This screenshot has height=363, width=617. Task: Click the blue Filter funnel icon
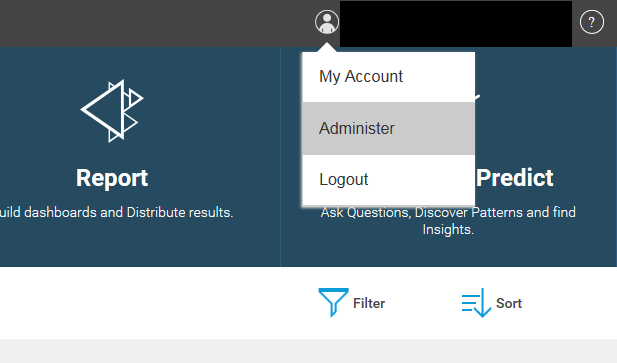(333, 302)
